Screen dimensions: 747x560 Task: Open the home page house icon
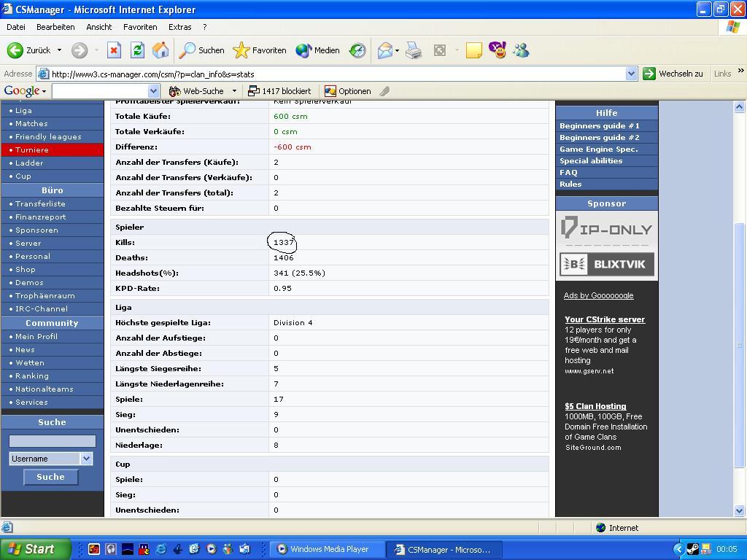pyautogui.click(x=160, y=50)
